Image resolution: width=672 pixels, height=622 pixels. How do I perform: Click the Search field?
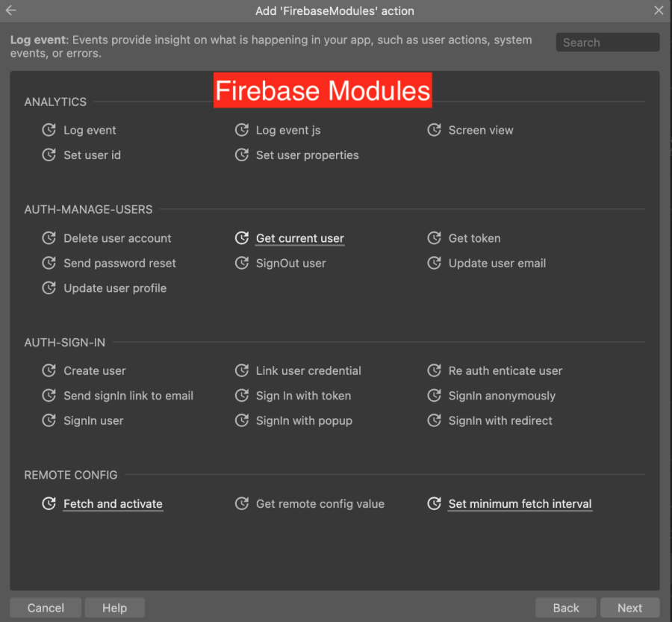point(607,42)
